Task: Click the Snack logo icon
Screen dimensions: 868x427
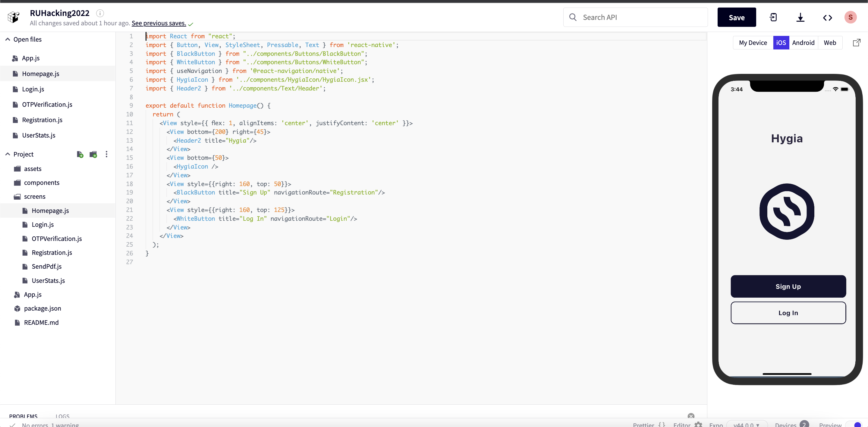Action: 14,17
